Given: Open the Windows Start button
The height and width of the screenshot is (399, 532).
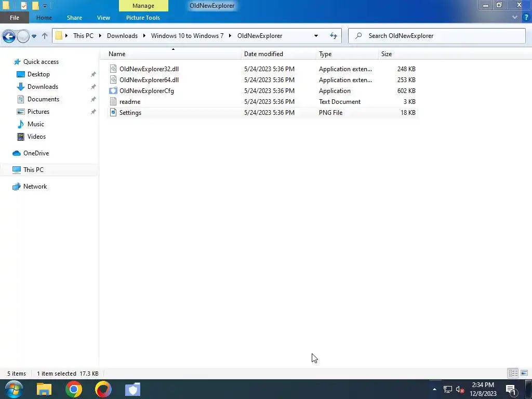Looking at the screenshot, I should coord(14,389).
